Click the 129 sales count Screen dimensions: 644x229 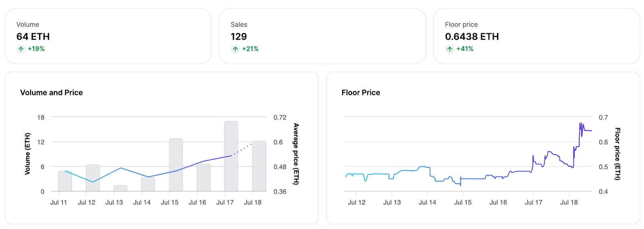239,37
